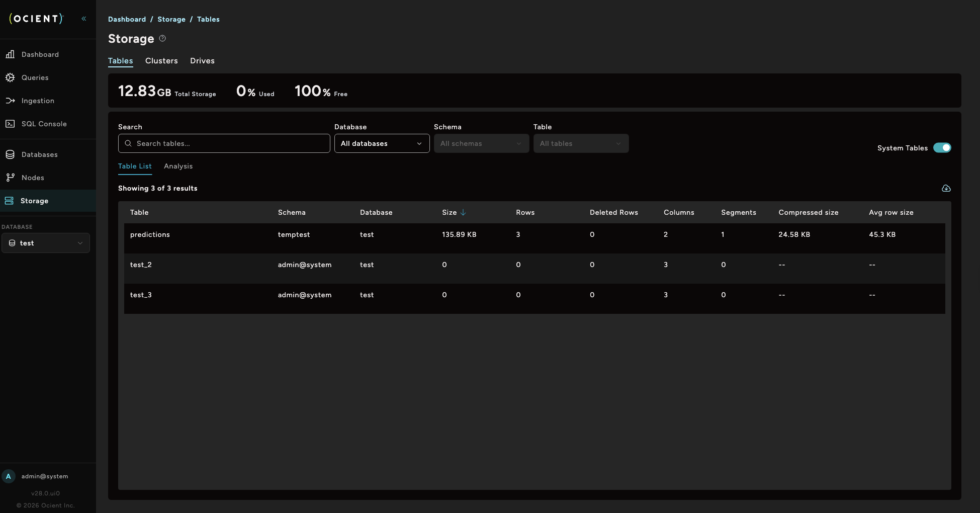This screenshot has height=513, width=980.
Task: Switch to the Drives tab
Action: pyautogui.click(x=202, y=61)
